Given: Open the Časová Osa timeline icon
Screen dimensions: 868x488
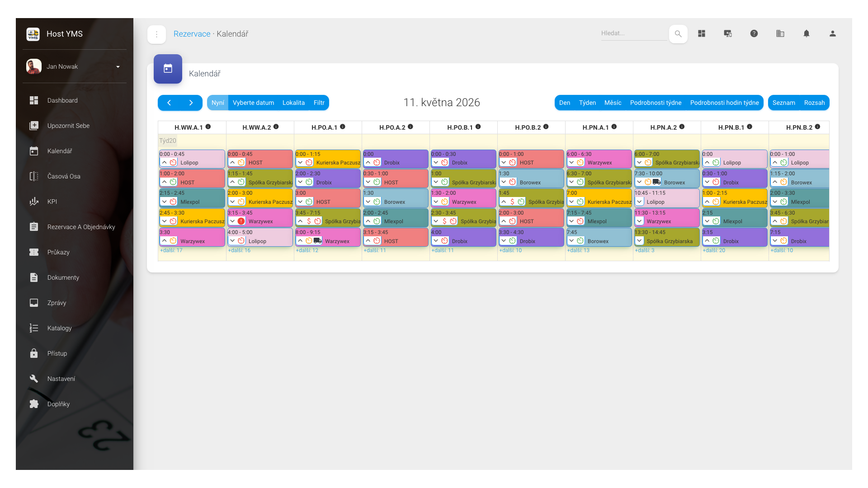Looking at the screenshot, I should tap(34, 176).
